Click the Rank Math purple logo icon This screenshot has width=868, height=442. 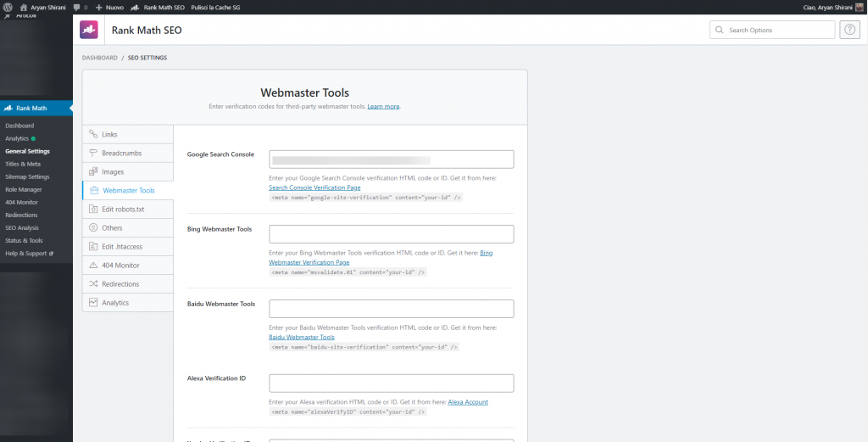89,30
